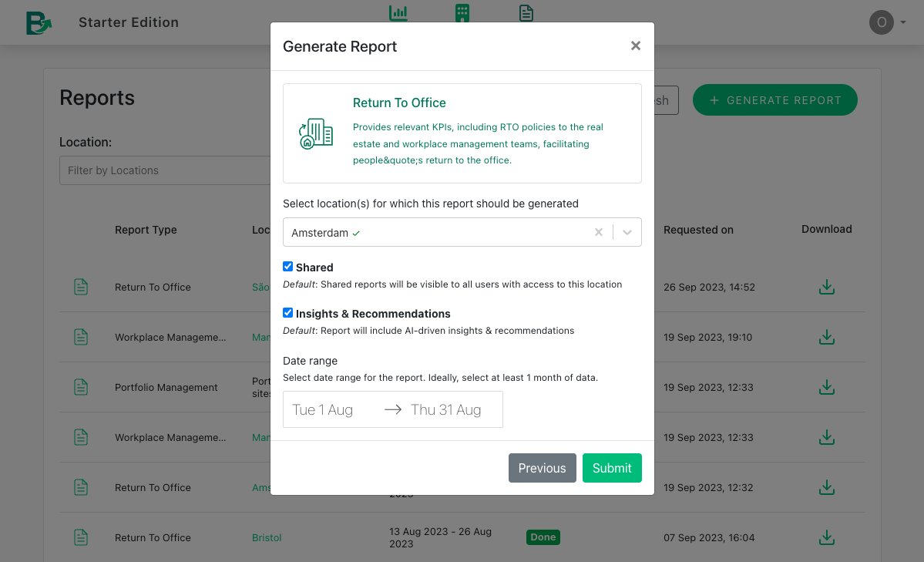Click document icon of Portfolio Management row

pyautogui.click(x=81, y=388)
